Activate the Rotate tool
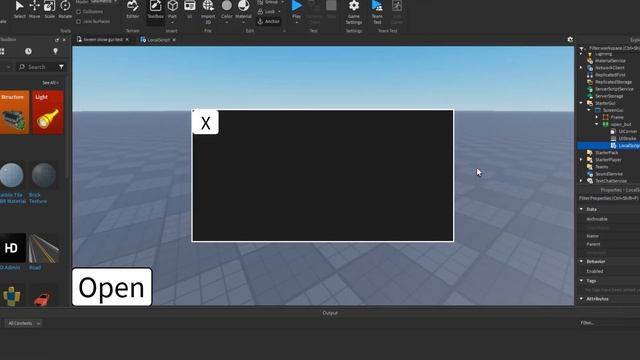The image size is (640, 360). point(65,9)
